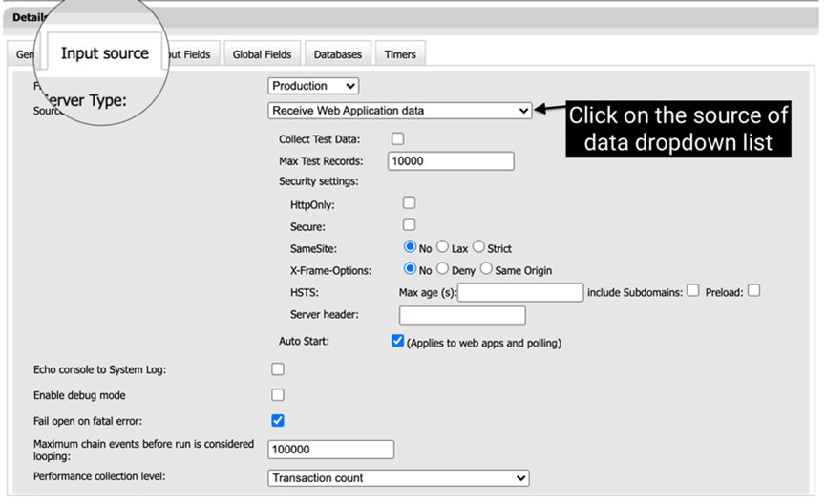Image resolution: width=826 pixels, height=504 pixels.
Task: Switch to the Global Fields tab
Action: coord(262,55)
